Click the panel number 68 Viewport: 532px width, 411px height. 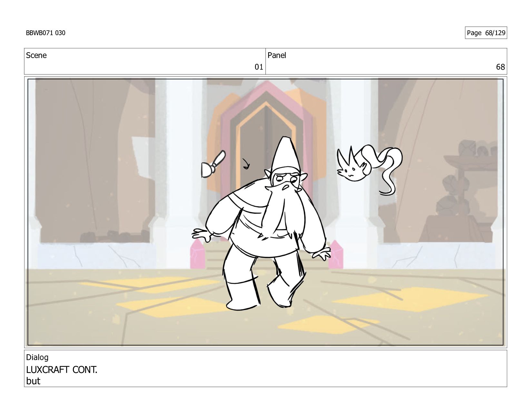(500, 67)
